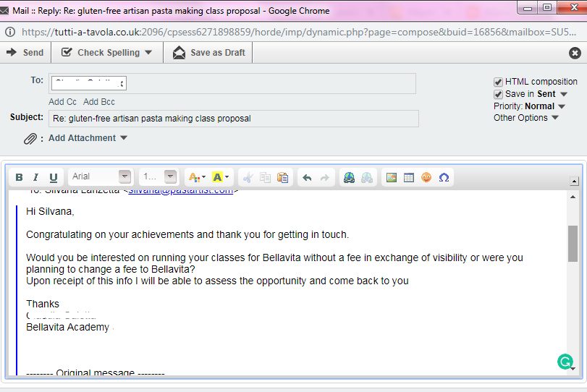Image resolution: width=587 pixels, height=392 pixels.
Task: Click Check Spelling button
Action: 101,52
